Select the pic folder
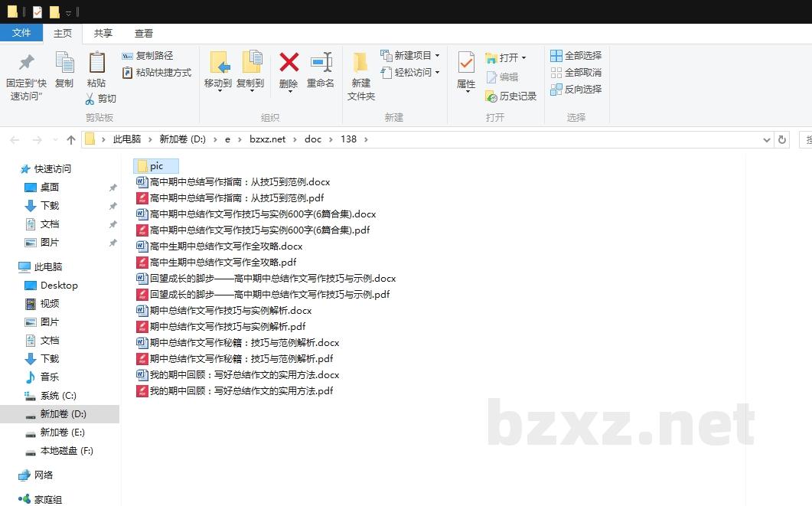 click(x=156, y=166)
